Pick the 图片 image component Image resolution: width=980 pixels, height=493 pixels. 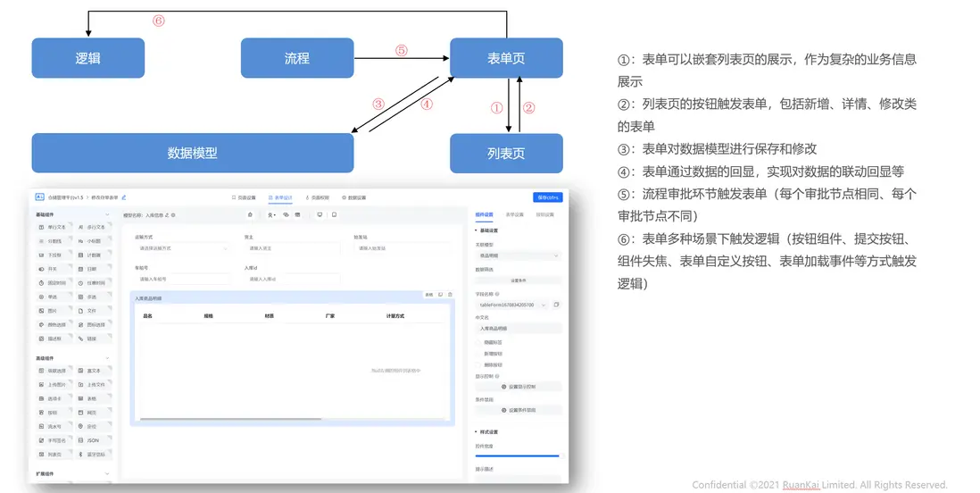coord(54,310)
